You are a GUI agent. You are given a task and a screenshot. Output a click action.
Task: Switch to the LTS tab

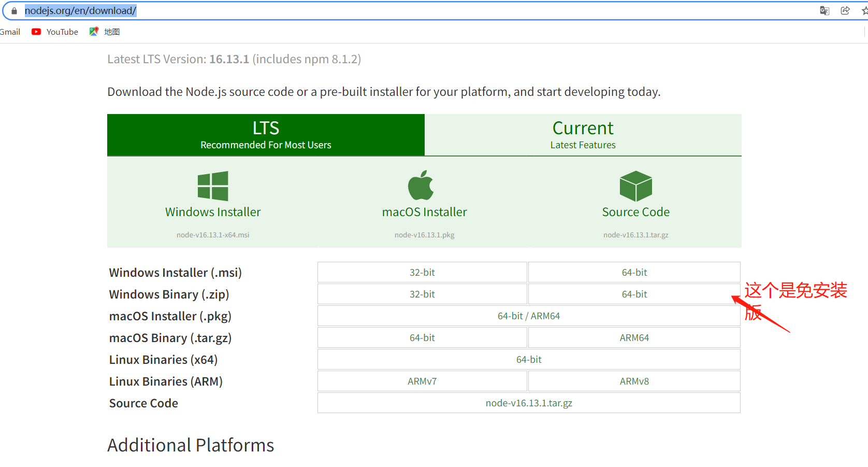click(266, 135)
